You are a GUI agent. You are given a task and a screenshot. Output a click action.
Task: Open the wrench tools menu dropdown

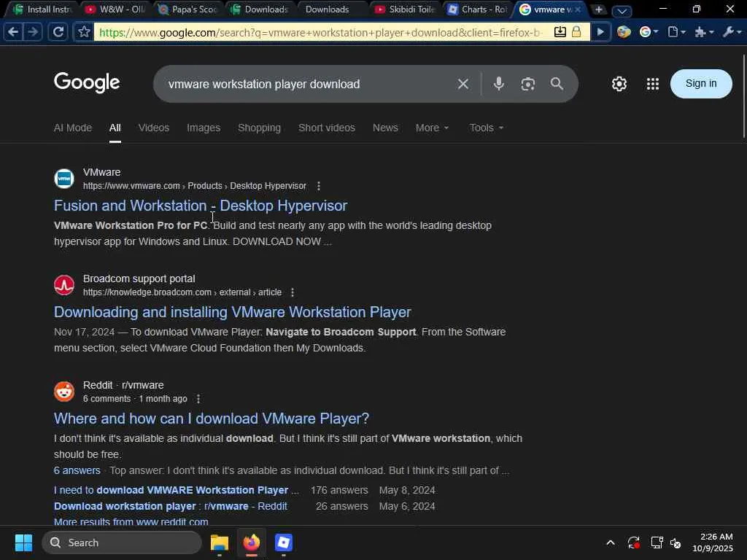point(732,32)
